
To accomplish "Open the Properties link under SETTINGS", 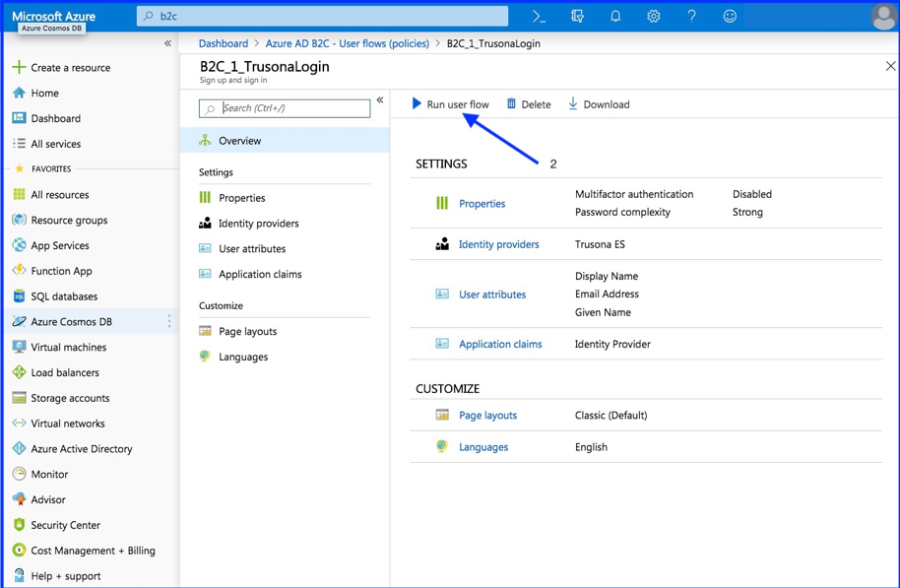I will coord(482,203).
